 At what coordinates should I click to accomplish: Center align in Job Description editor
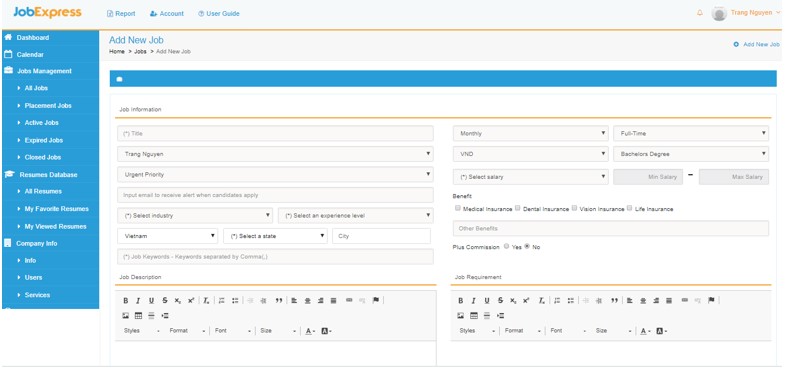tap(307, 300)
